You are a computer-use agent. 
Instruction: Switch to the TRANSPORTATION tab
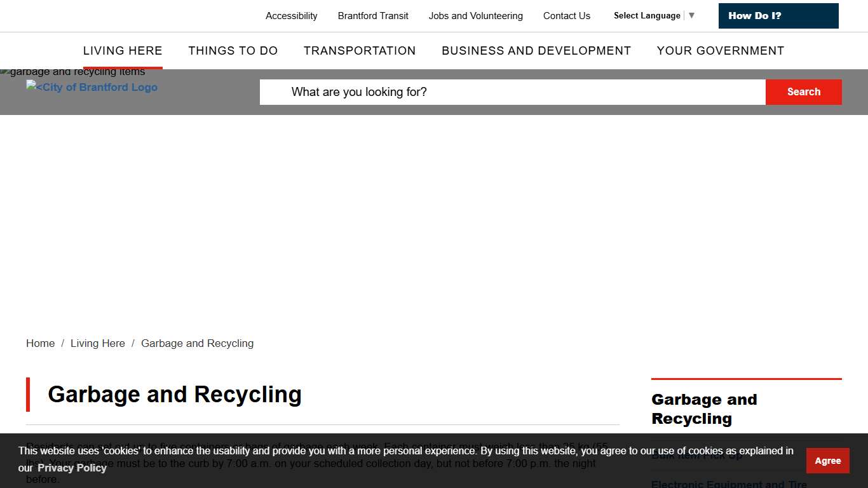tap(360, 51)
